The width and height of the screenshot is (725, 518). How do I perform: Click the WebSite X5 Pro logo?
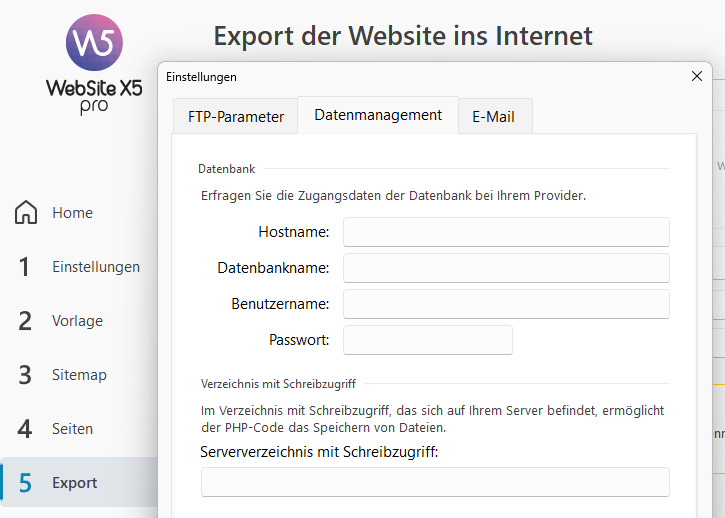coord(94,64)
